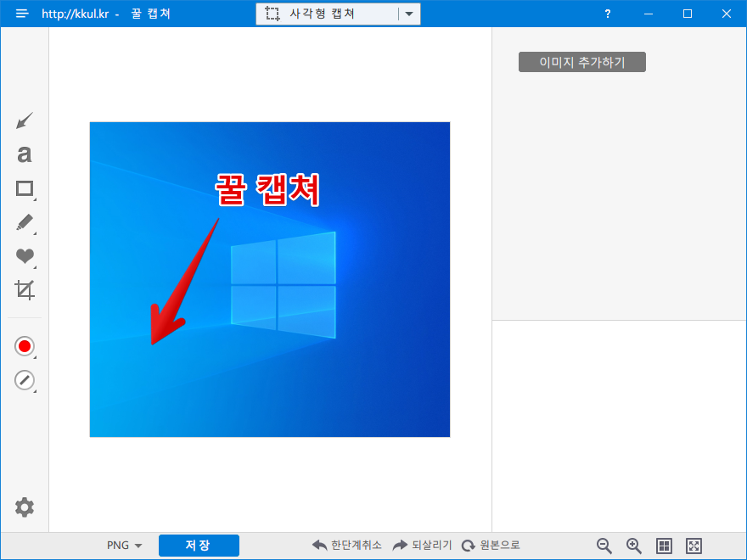Click the zoom out magnifier
This screenshot has height=560, width=747.
tap(604, 546)
